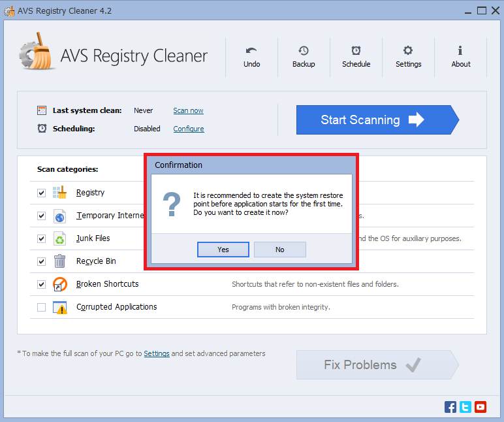Uncheck the Recycle Bin checkbox
This screenshot has width=504, height=422.
pos(41,261)
